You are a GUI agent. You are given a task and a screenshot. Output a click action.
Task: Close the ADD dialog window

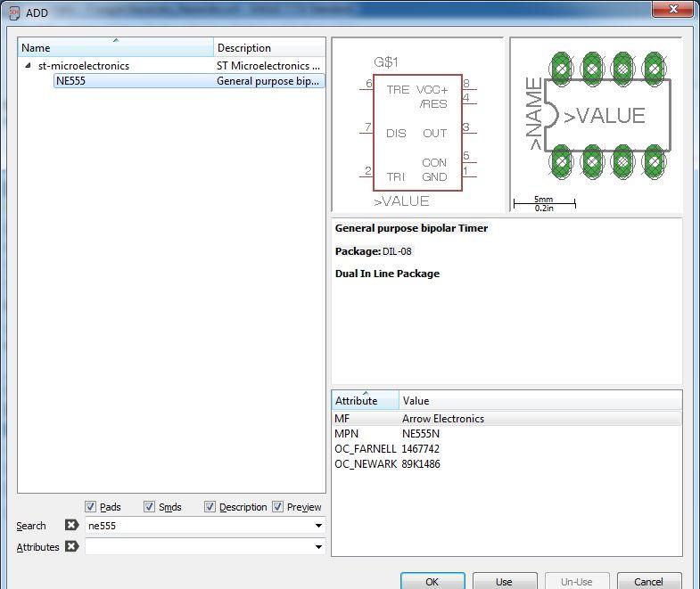[673, 9]
